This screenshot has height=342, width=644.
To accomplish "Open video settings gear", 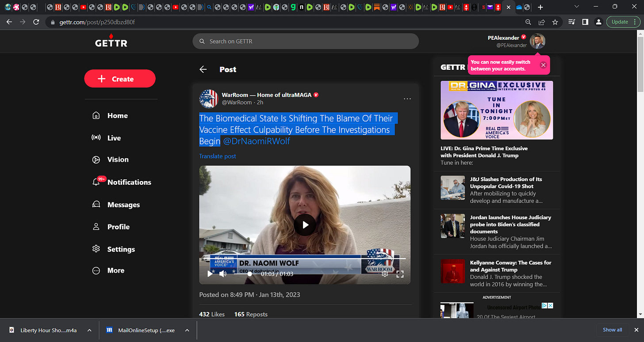I will pos(385,274).
